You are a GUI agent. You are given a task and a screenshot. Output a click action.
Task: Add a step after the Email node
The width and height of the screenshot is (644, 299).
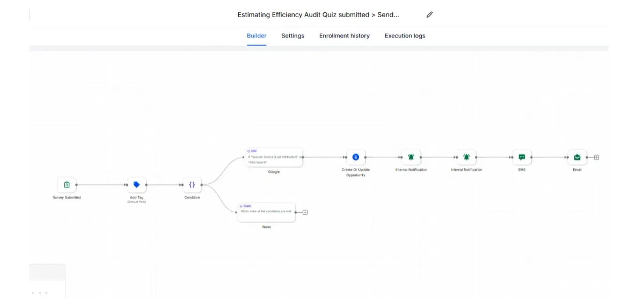pyautogui.click(x=596, y=158)
